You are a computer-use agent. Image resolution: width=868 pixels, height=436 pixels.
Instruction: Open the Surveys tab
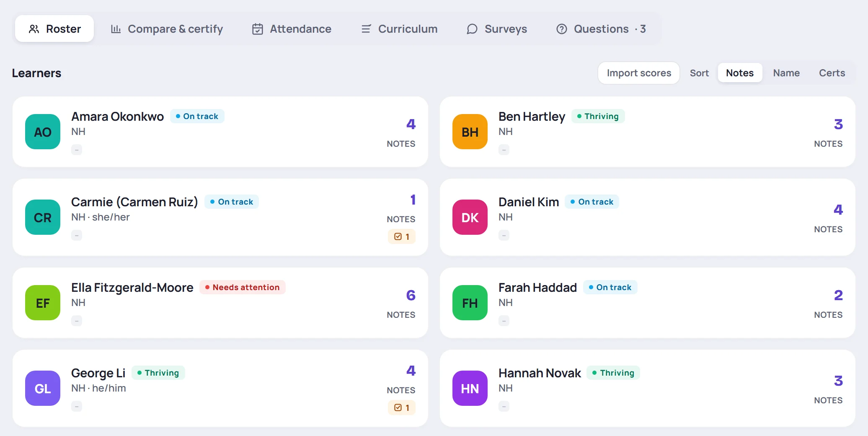tap(497, 29)
